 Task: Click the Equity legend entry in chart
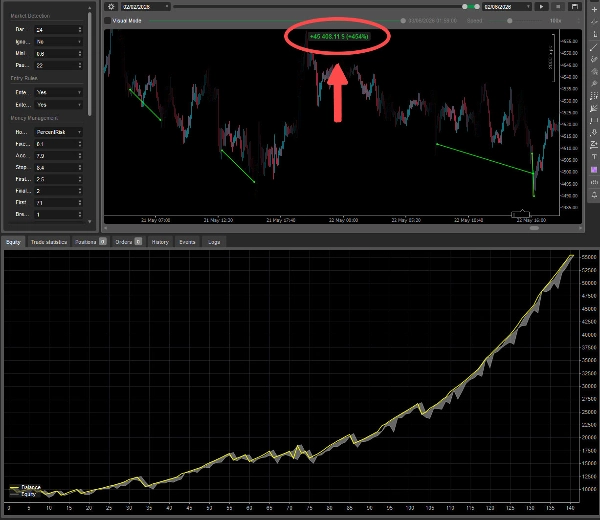click(23, 494)
